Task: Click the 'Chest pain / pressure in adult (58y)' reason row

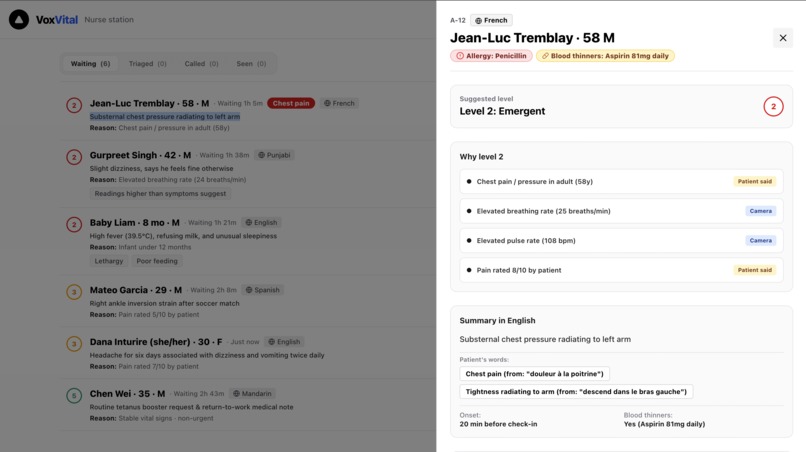Action: point(621,182)
